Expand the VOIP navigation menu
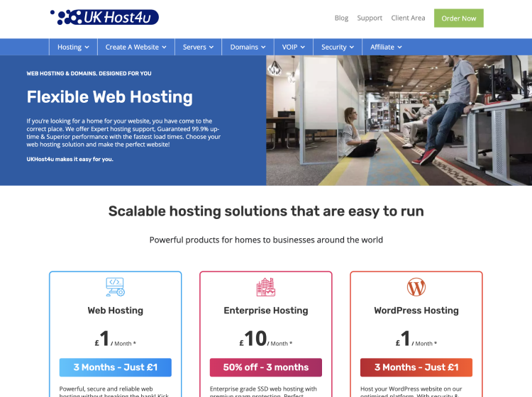This screenshot has width=532, height=397. (293, 47)
